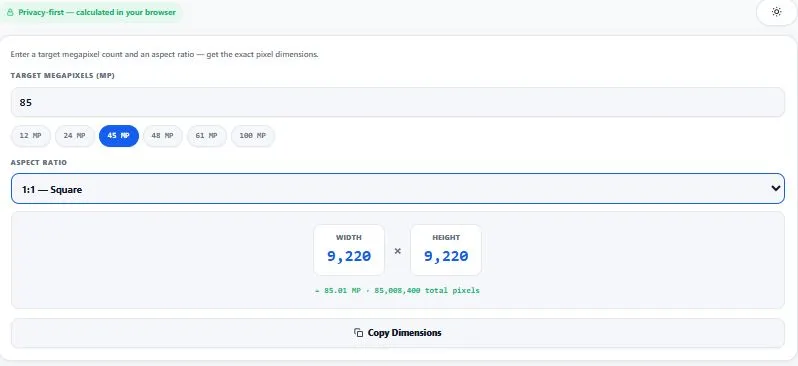Click the WIDTH label in result card
The width and height of the screenshot is (798, 366).
click(x=349, y=238)
